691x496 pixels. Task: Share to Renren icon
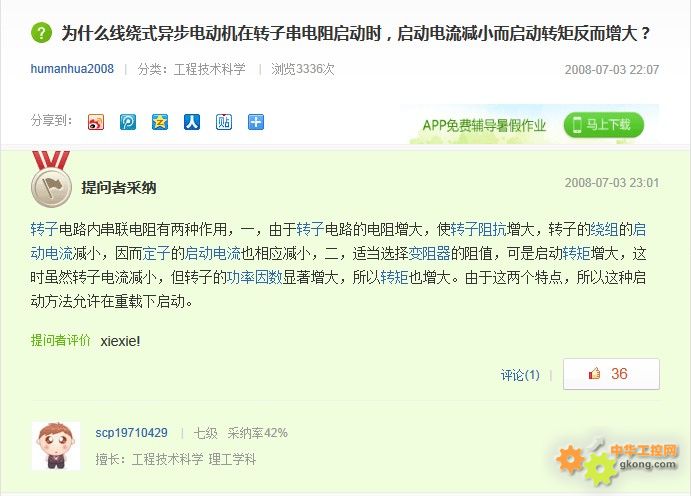192,122
